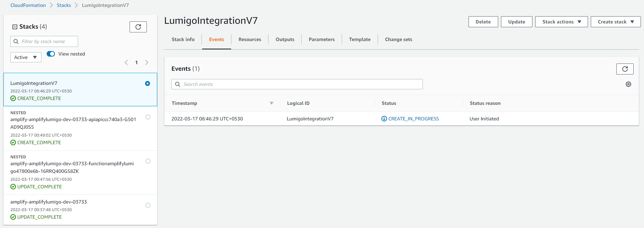Open events table settings gear

coord(628,84)
